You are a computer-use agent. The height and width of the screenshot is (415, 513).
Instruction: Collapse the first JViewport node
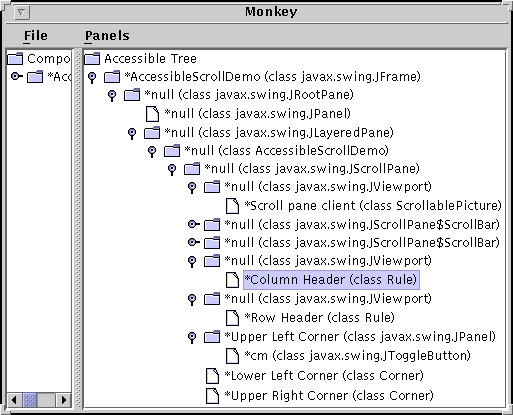click(192, 187)
